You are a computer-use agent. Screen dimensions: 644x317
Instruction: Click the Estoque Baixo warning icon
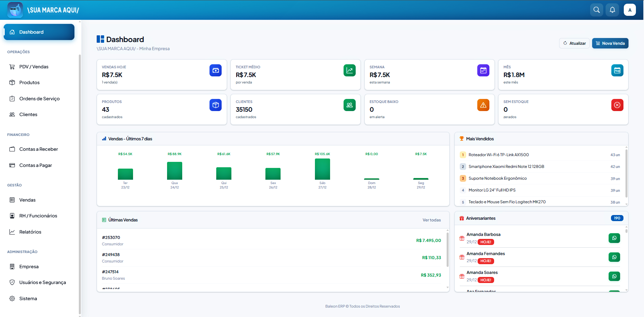click(483, 105)
